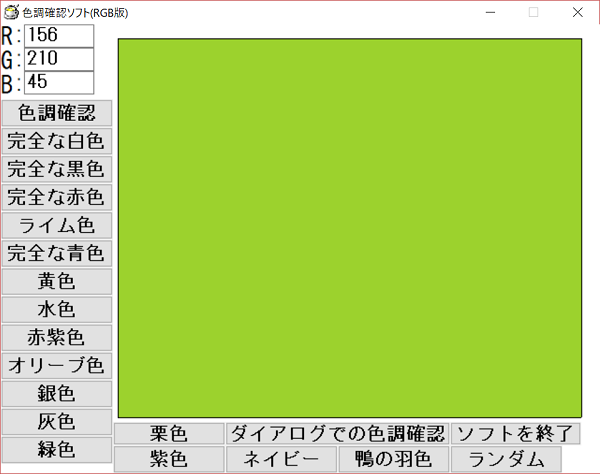Choose the ネイビー button

(281, 459)
